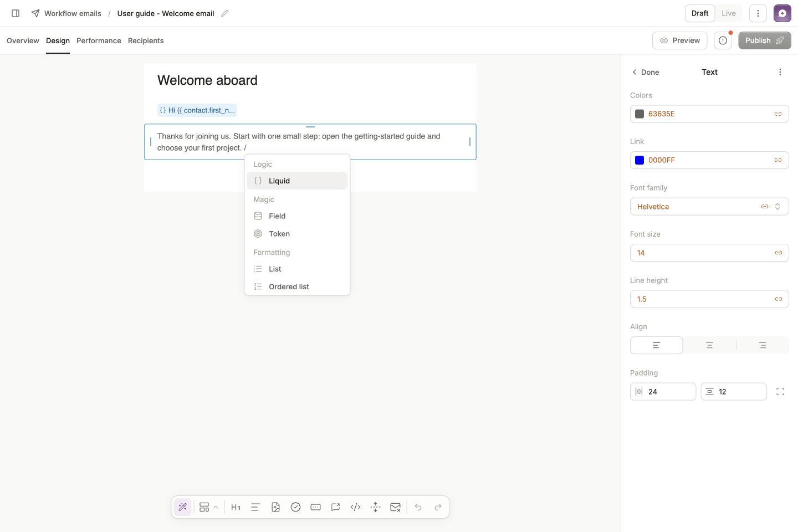Viewport: 798px width, 532px height.
Task: Click the layout blocks toolbar icon
Action: (x=204, y=507)
